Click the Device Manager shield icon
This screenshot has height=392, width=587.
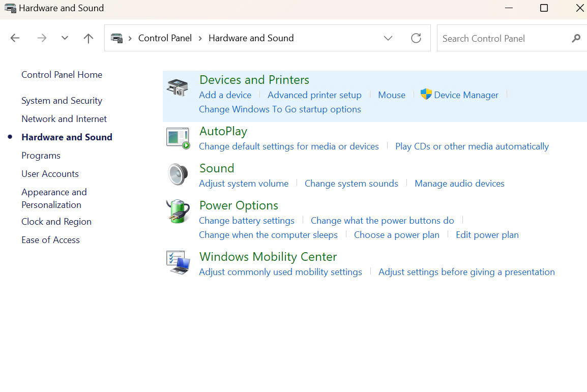click(426, 94)
